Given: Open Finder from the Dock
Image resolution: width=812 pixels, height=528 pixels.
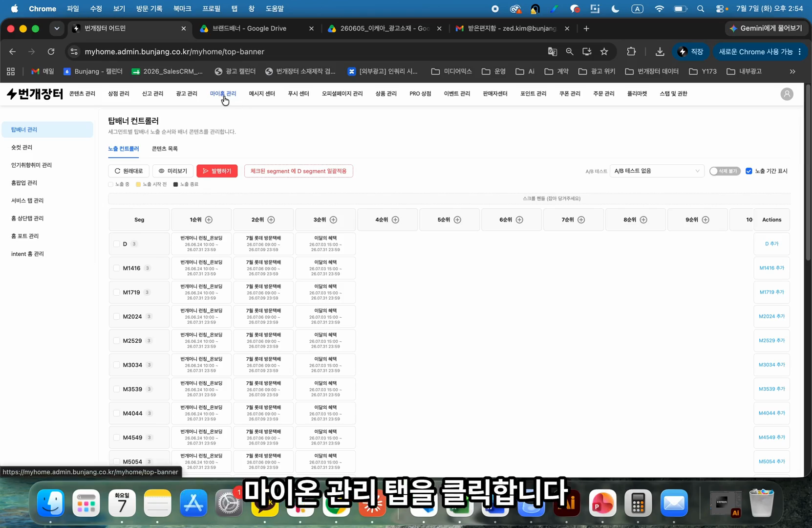Looking at the screenshot, I should [51, 503].
